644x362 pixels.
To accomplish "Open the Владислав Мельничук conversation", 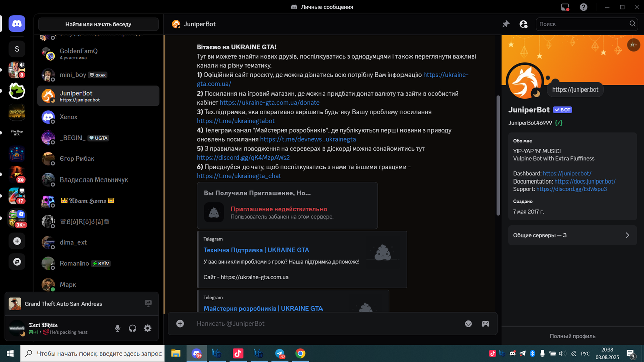I will pos(99,179).
